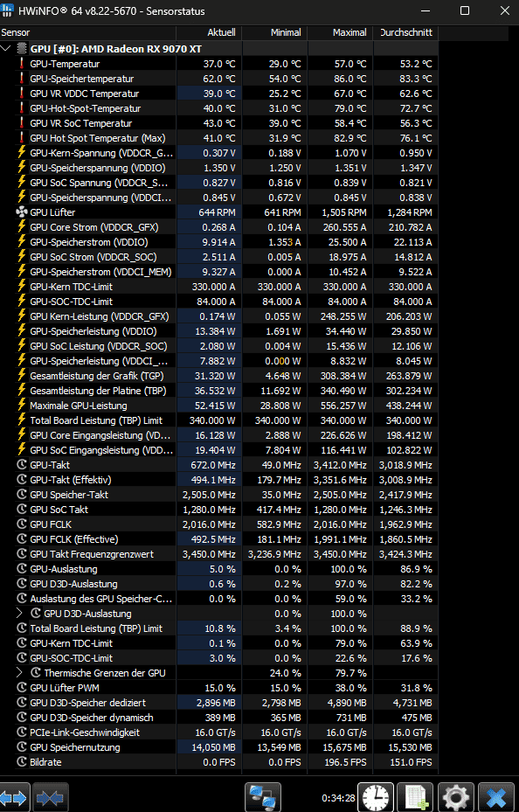This screenshot has height=812, width=519.
Task: Click lightning icon of GPU Core Strom row
Action: click(22, 227)
